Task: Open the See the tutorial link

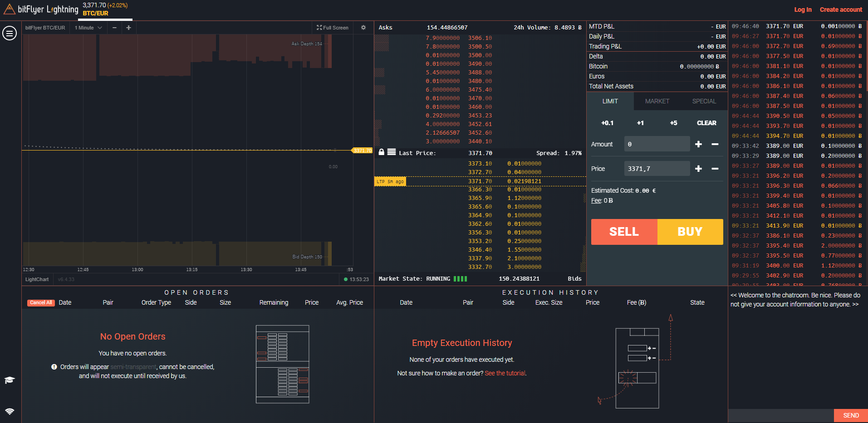Action: click(x=505, y=373)
